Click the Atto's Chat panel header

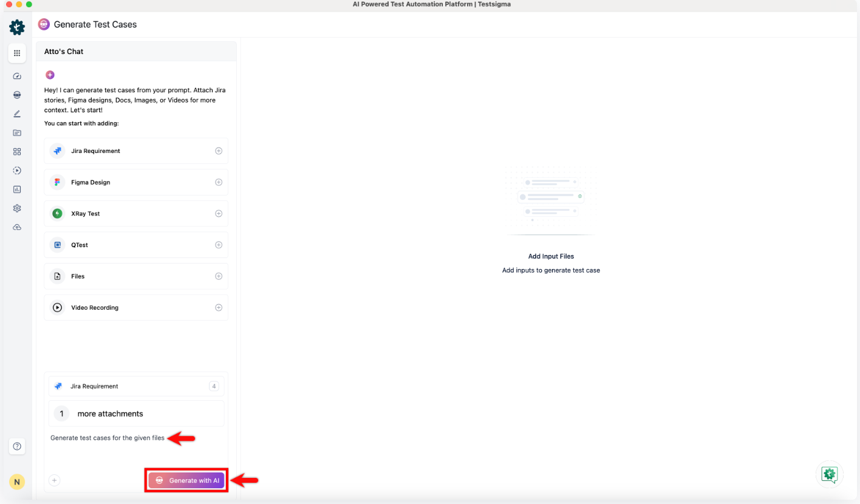[x=136, y=52]
